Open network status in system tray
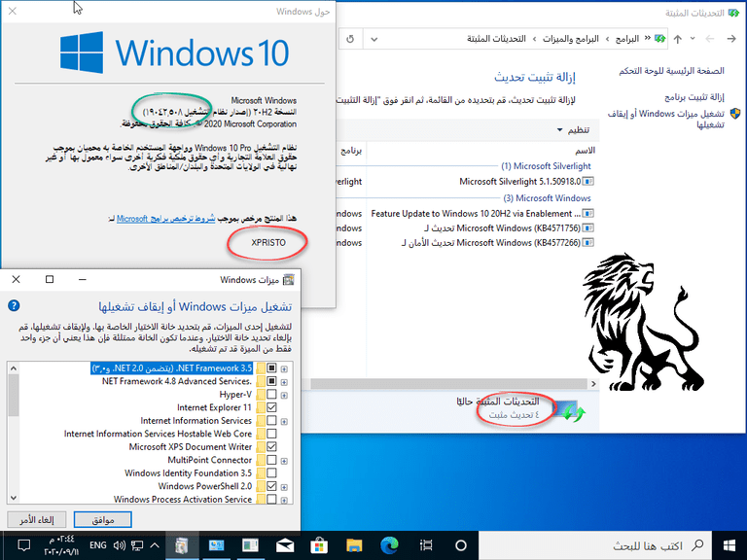Viewport: 747px width, 560px height. 137,545
